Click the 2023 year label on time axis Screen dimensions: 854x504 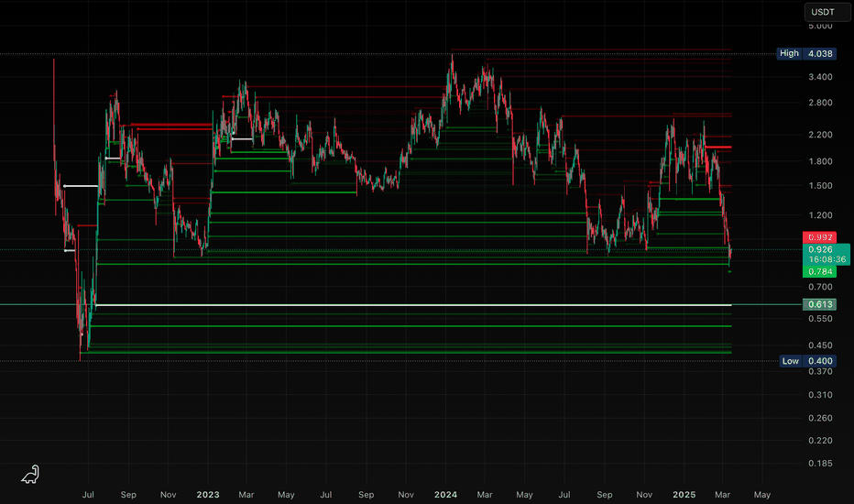(207, 494)
